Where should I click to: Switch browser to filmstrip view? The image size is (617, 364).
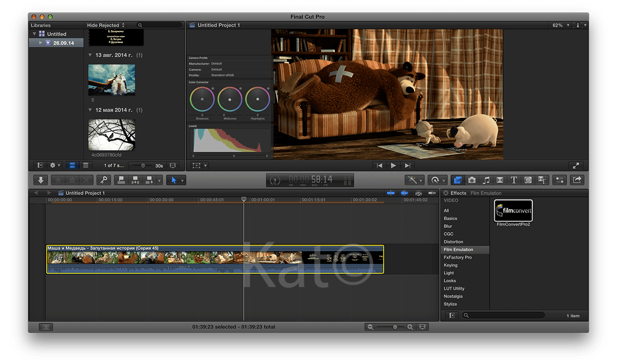point(72,166)
